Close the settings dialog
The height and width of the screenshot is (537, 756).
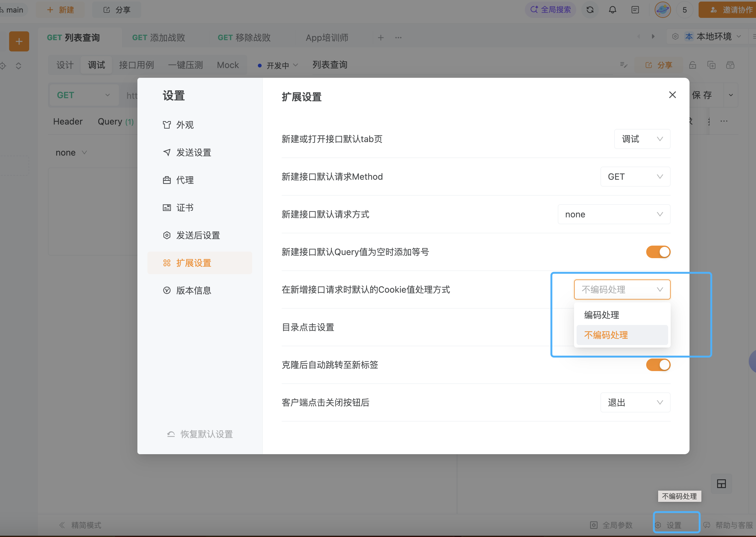pos(672,95)
